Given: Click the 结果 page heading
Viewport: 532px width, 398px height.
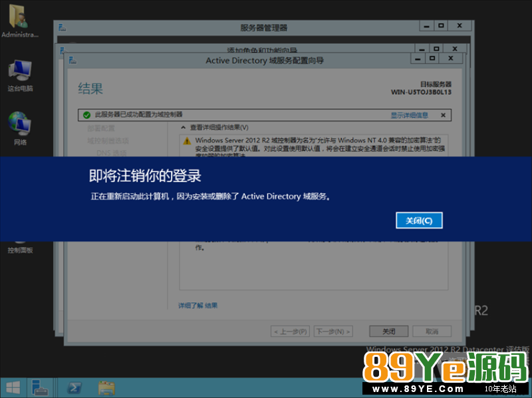Looking at the screenshot, I should 90,89.
